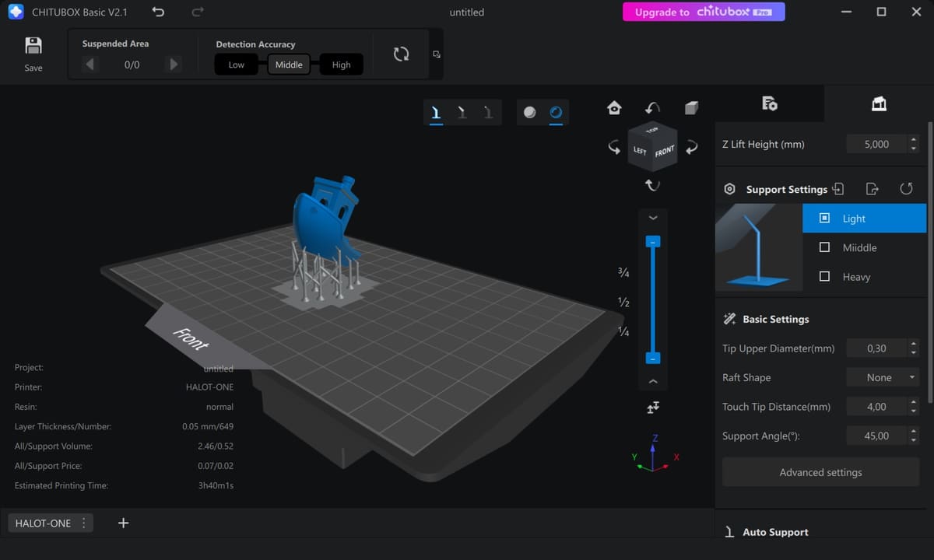The width and height of the screenshot is (934, 560).
Task: Click the Tip Upper Diameter value field
Action: [x=876, y=348]
